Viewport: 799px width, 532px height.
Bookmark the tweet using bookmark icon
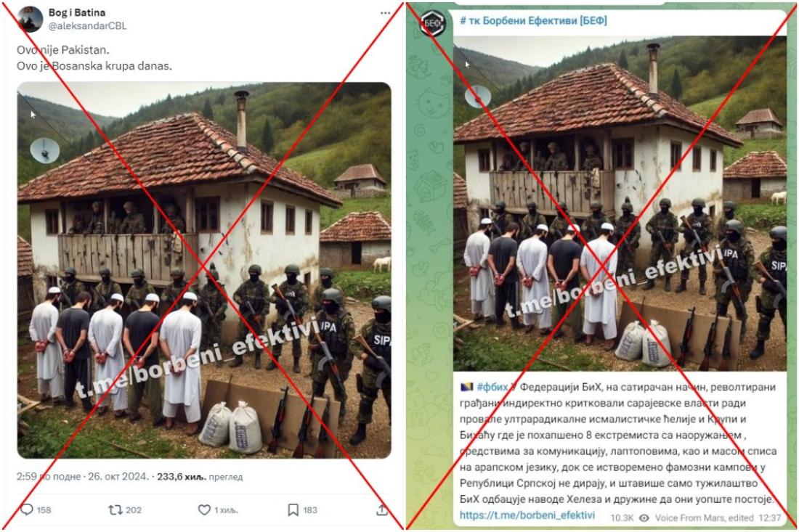(x=293, y=510)
